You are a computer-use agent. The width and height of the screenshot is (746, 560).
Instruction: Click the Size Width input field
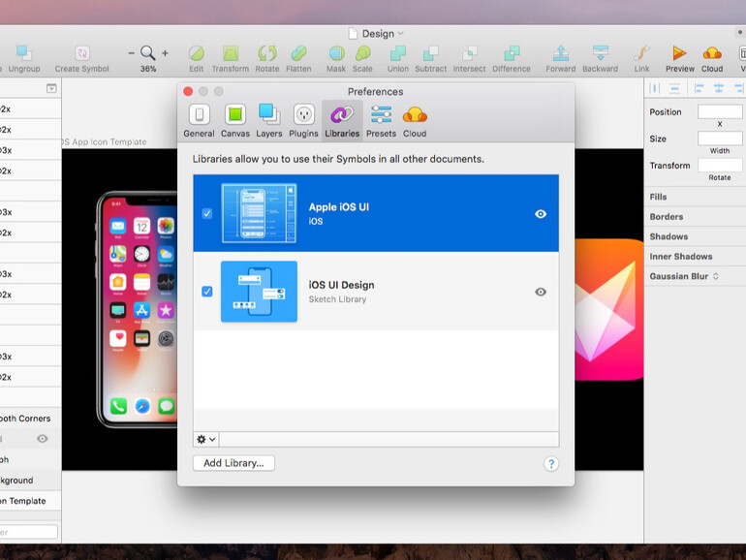pos(720,139)
